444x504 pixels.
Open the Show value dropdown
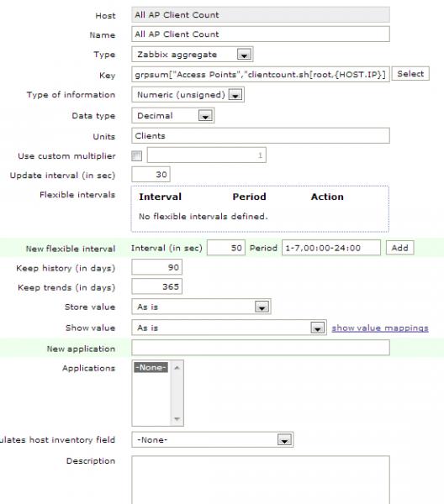[229, 328]
